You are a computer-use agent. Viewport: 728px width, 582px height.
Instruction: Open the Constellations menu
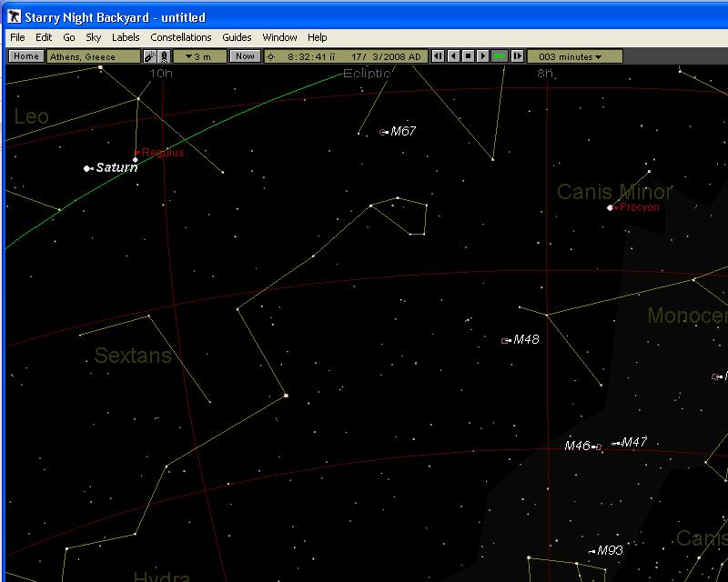point(180,37)
